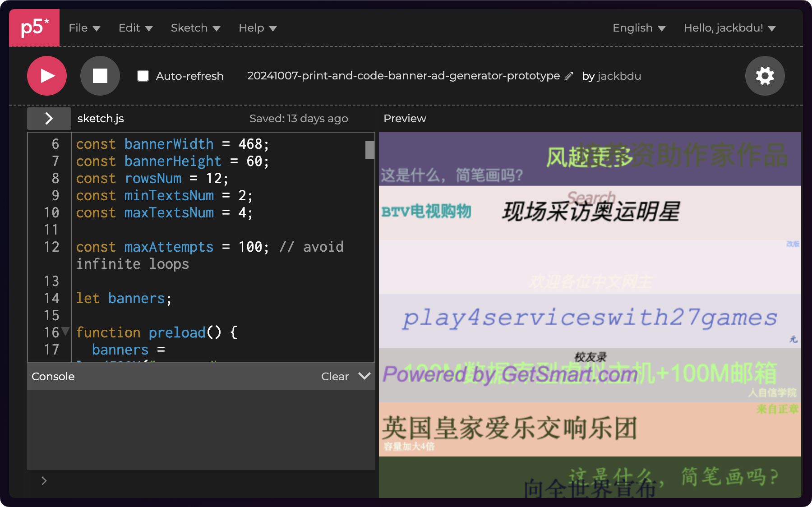812x507 pixels.
Task: Stop the running sketch
Action: [100, 76]
